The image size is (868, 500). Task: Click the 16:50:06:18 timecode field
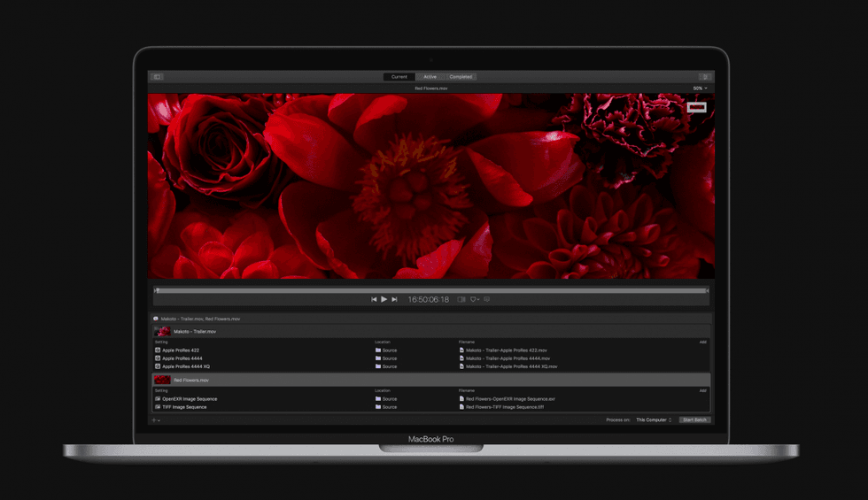(x=429, y=299)
